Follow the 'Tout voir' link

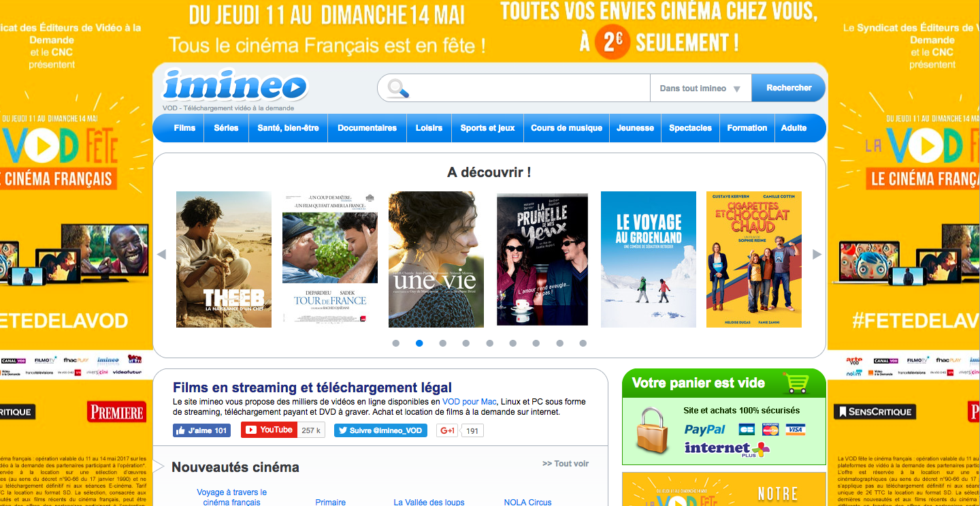click(x=566, y=464)
